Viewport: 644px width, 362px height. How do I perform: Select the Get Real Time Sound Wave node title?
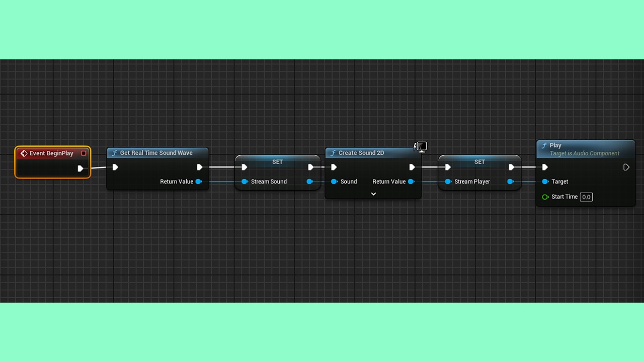point(156,153)
